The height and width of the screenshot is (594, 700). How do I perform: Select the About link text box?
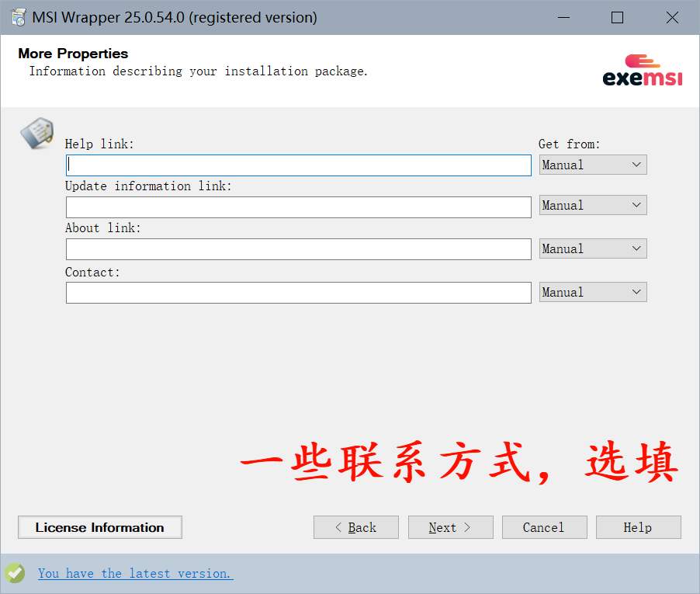point(298,249)
